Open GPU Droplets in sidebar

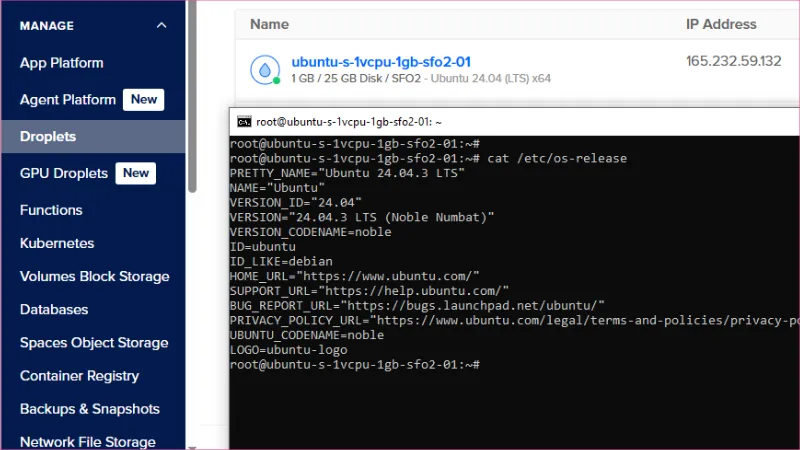(64, 173)
